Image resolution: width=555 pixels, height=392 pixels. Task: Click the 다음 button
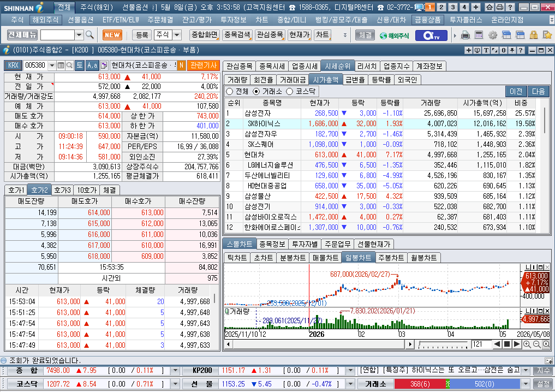[539, 91]
